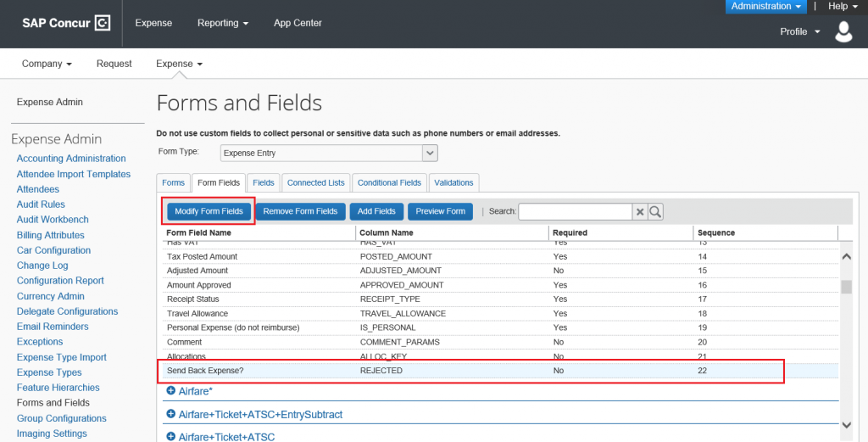The width and height of the screenshot is (868, 442).
Task: Click the SAP Concur logo
Action: (x=65, y=23)
